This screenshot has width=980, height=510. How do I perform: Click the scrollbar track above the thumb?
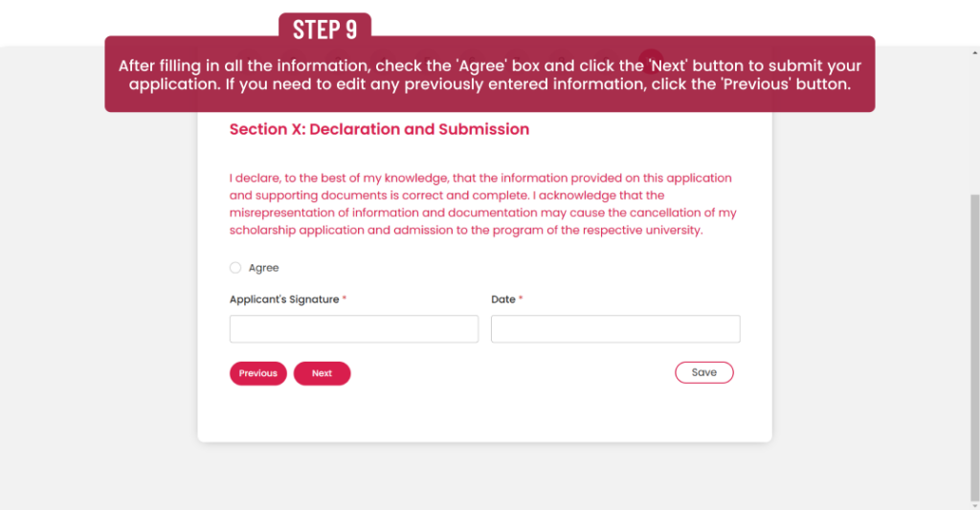pos(974,115)
